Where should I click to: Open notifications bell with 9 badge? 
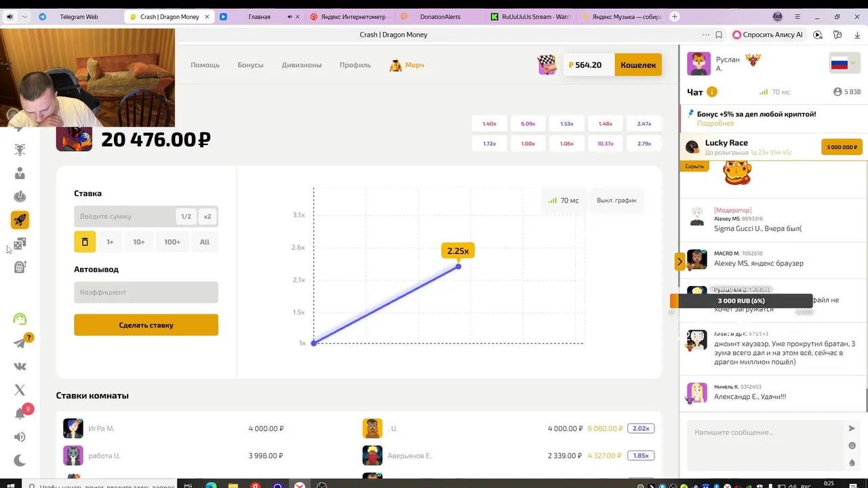click(x=20, y=413)
